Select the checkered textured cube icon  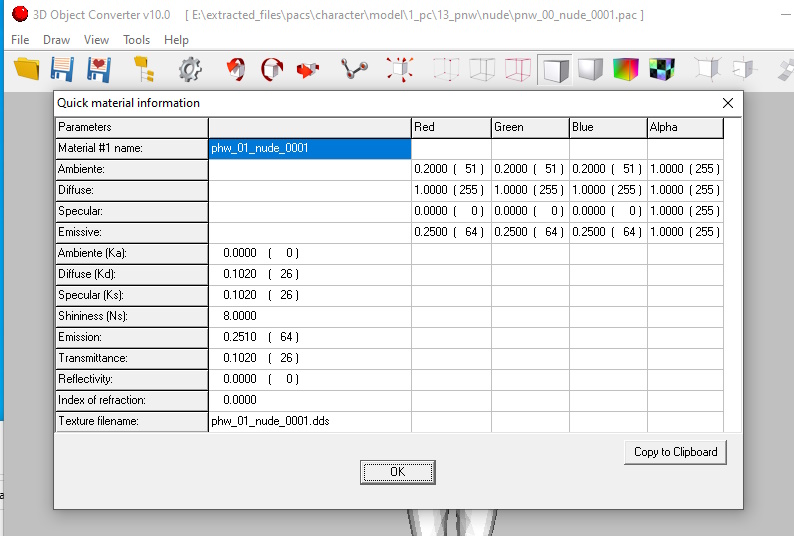point(661,69)
